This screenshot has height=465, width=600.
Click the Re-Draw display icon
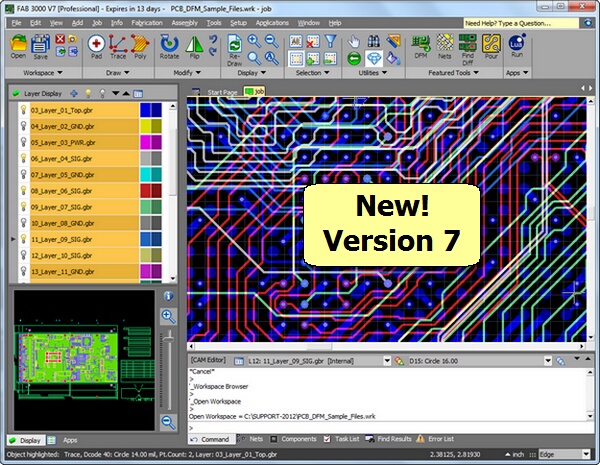point(234,50)
